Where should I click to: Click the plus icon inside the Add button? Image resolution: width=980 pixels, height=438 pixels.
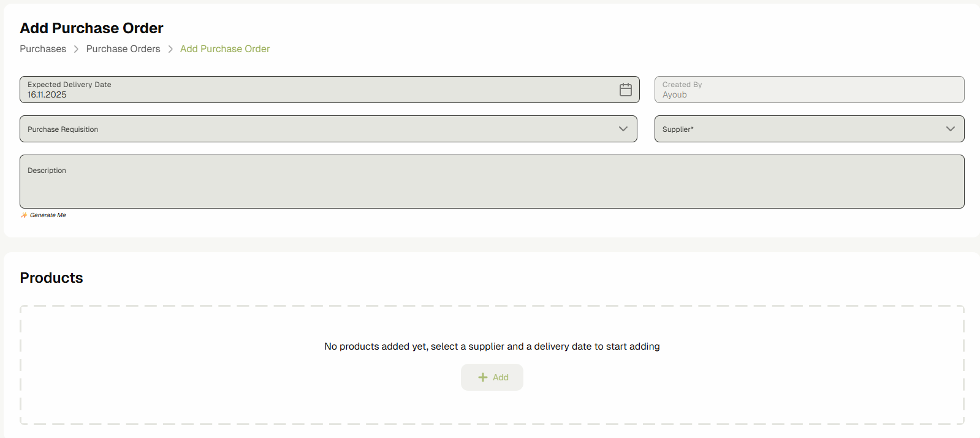pos(483,377)
